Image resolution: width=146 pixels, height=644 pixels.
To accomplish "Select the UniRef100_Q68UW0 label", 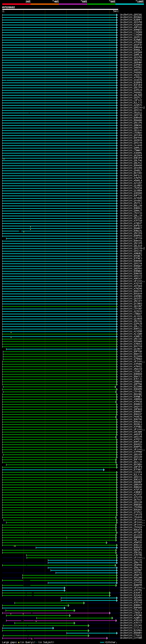I will click(131, 63).
